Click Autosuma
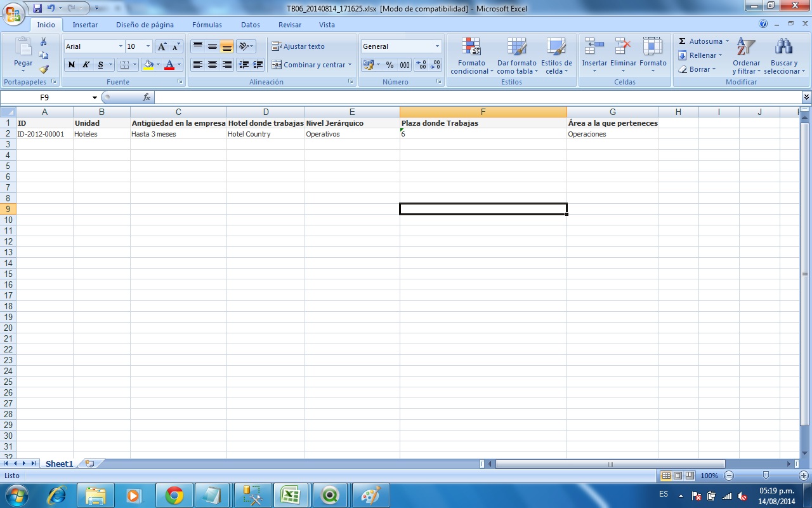The image size is (812, 508). [x=704, y=41]
